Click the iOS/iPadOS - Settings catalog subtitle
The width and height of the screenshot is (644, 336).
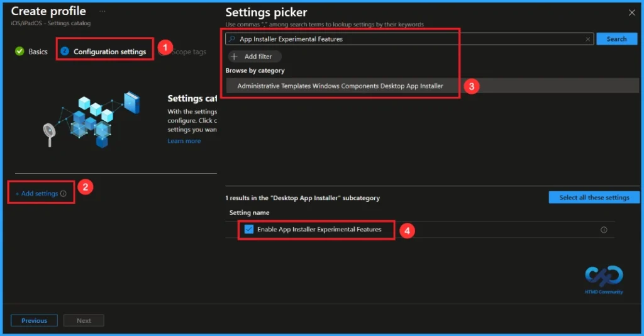click(x=51, y=23)
